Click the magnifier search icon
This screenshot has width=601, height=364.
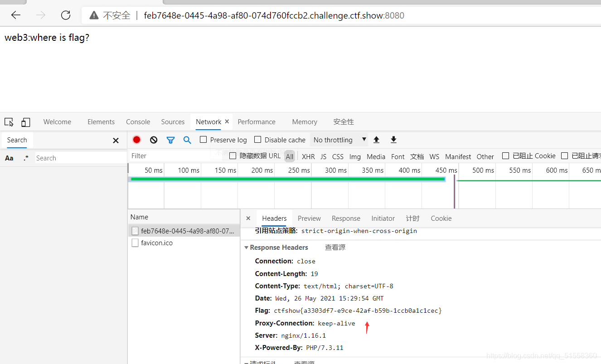[187, 140]
